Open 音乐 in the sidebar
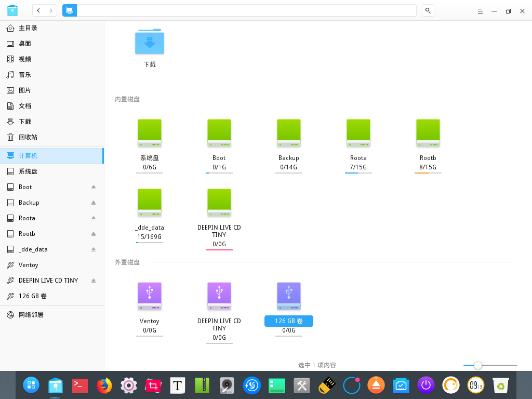The height and width of the screenshot is (399, 532). (x=52, y=75)
